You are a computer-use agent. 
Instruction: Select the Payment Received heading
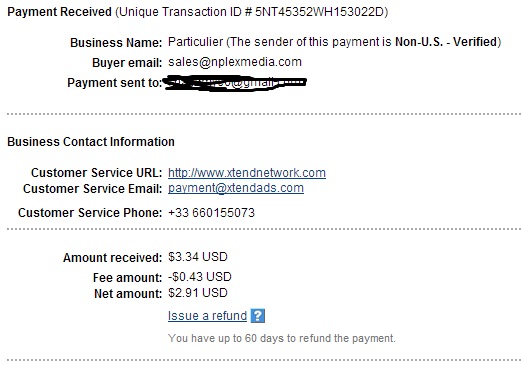click(x=59, y=12)
